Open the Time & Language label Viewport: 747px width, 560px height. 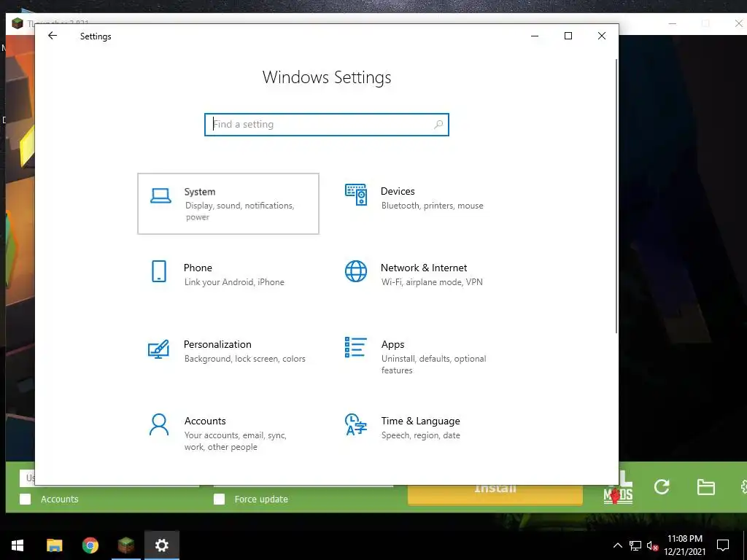pyautogui.click(x=420, y=421)
